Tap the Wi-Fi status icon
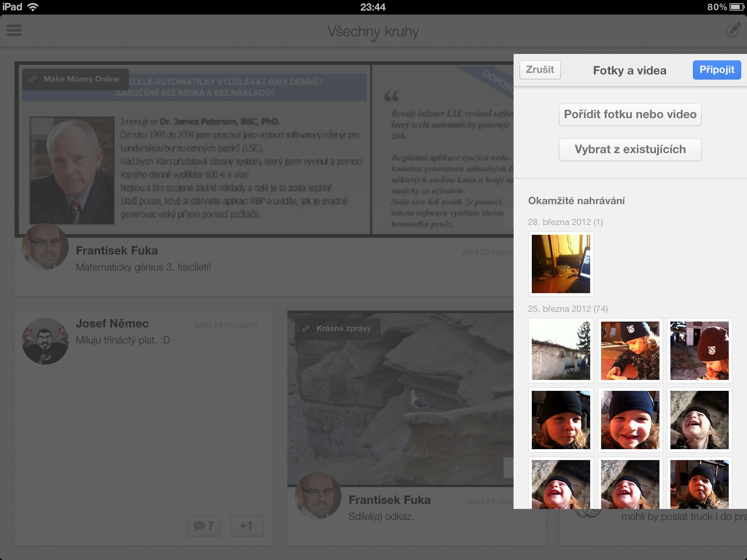This screenshot has width=747, height=560. pyautogui.click(x=33, y=7)
